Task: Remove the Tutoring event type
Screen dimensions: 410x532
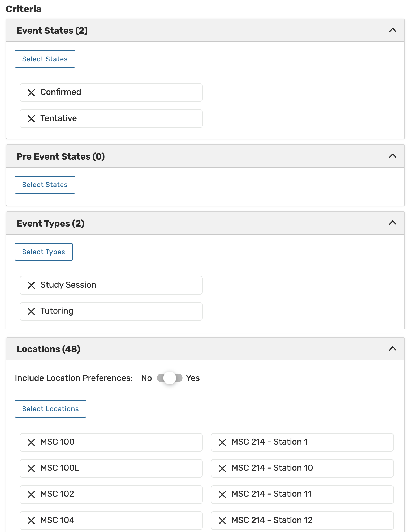Action: point(31,311)
